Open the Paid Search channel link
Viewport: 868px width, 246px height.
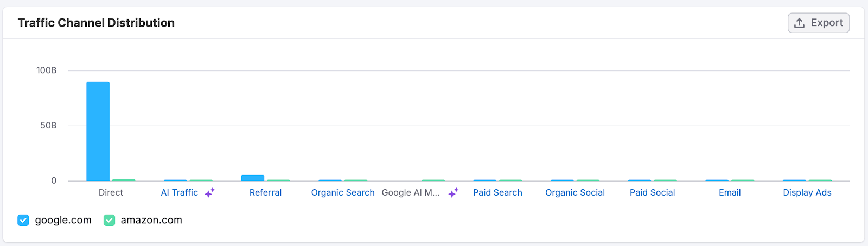tap(497, 192)
